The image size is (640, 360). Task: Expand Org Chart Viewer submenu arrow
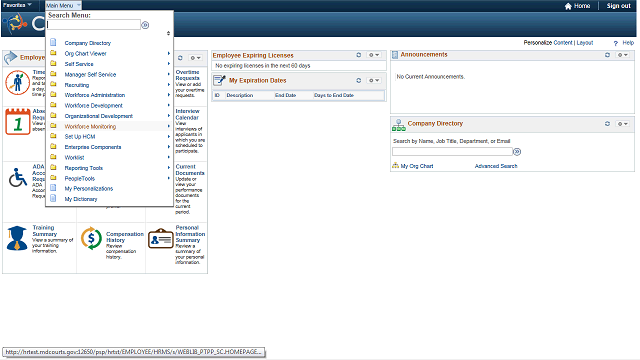pos(169,53)
